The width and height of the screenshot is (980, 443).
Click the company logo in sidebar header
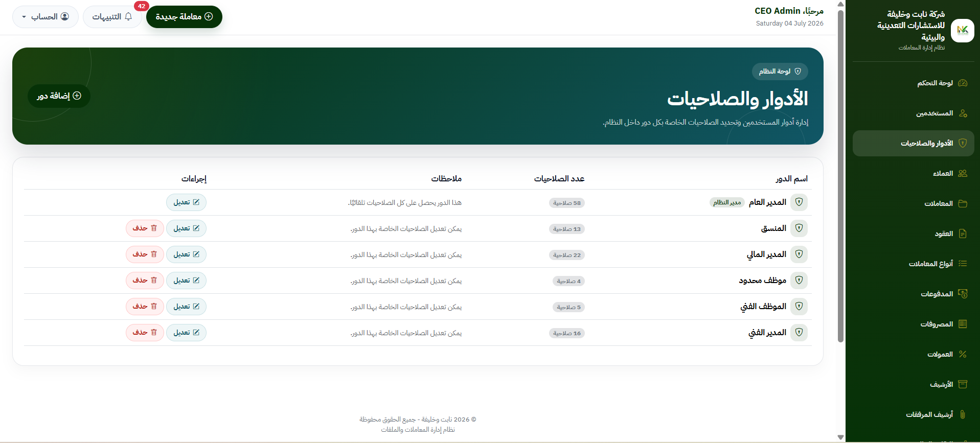click(x=962, y=31)
